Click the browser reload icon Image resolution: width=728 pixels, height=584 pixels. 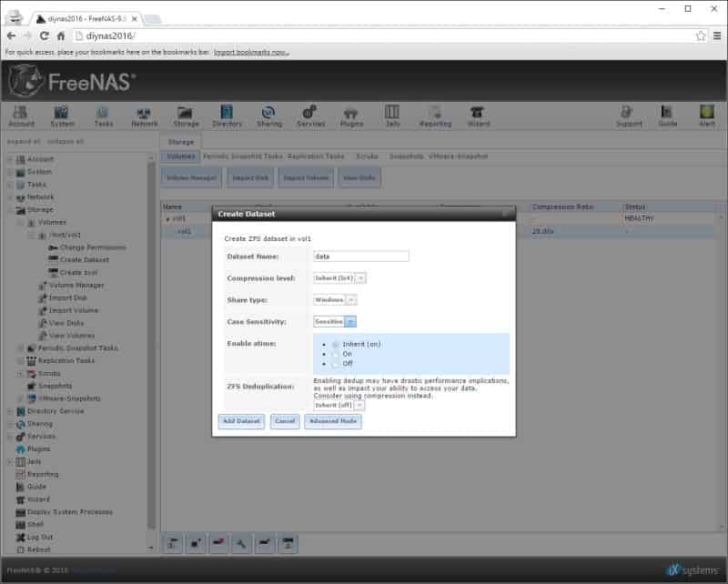[44, 35]
